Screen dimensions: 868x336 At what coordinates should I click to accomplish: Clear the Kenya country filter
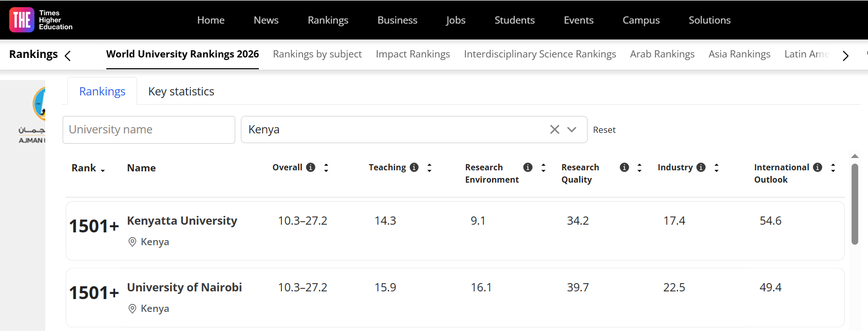[555, 129]
